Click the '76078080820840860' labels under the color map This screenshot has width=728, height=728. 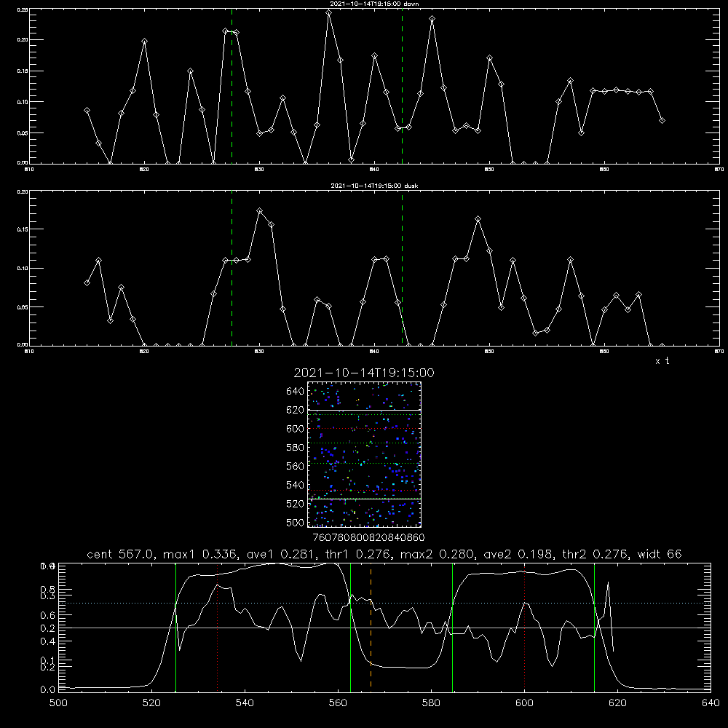point(368,537)
